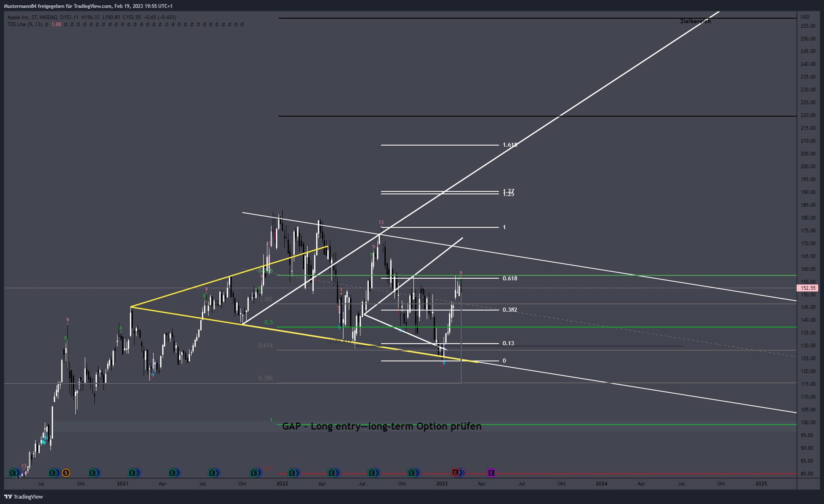Select the GAP Long entry text annotation
This screenshot has width=824, height=504.
tap(382, 426)
